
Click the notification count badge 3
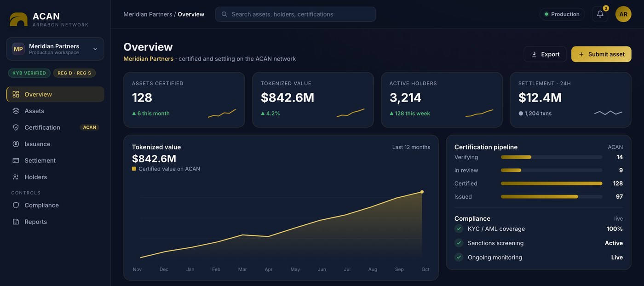coord(606,8)
